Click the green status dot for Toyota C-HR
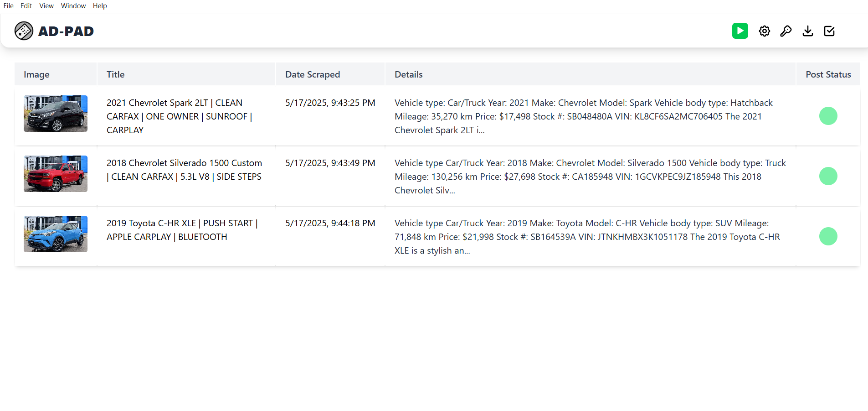The height and width of the screenshot is (411, 868). (x=828, y=236)
